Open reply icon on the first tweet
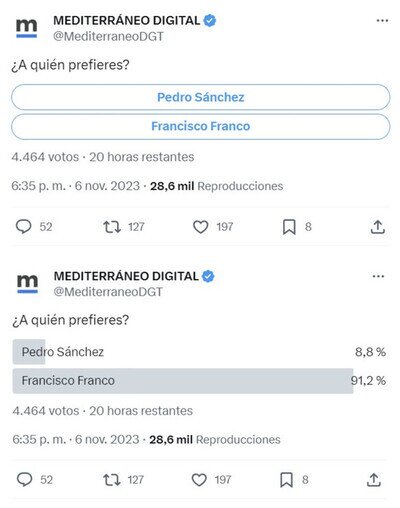The height and width of the screenshot is (508, 400). click(24, 227)
